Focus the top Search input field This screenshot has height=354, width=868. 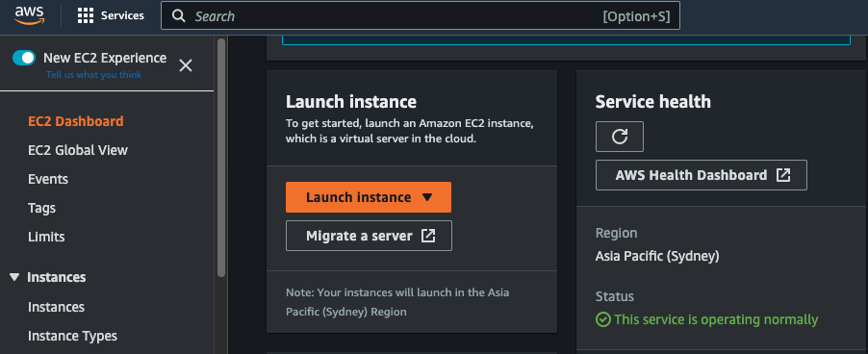[421, 16]
